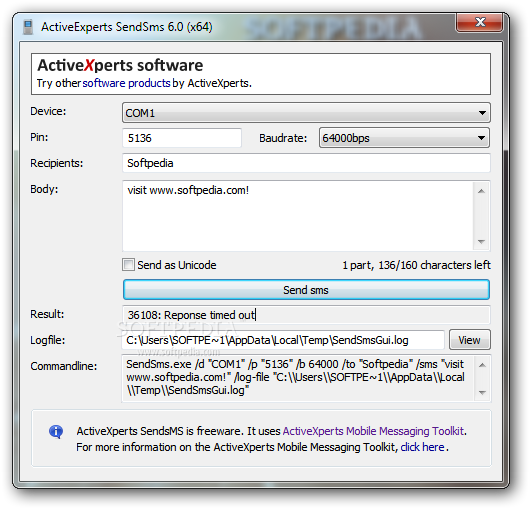Open the ActiveXperts Mobile Messaging Toolkit link
Screen dimensions: 530x509
click(373, 431)
